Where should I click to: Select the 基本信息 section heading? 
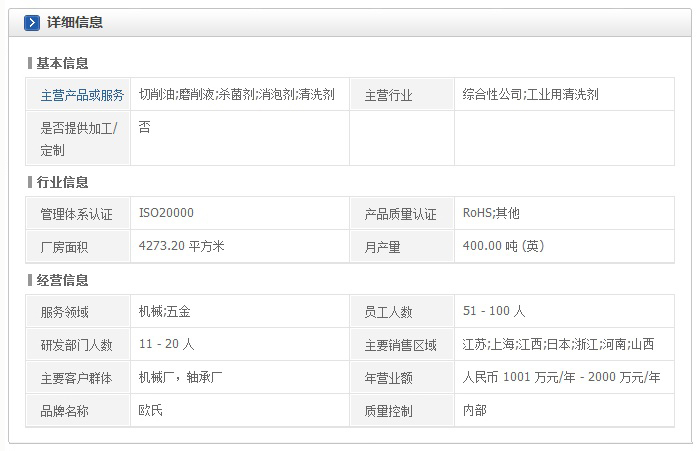62,63
